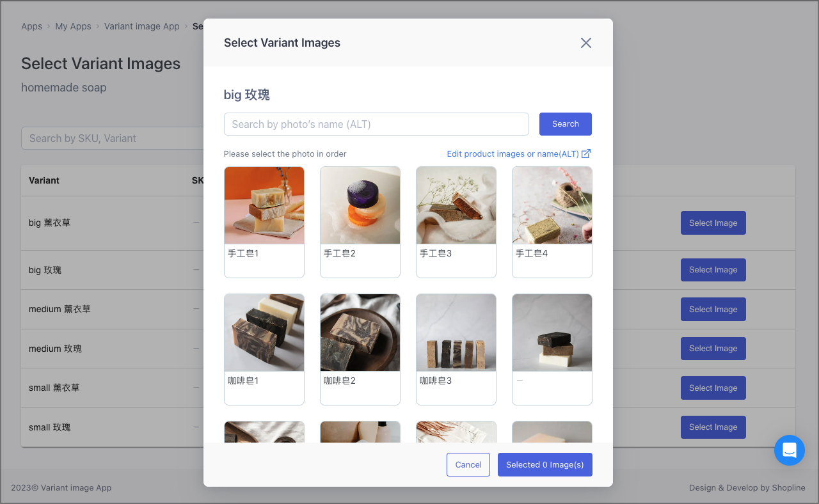Select the 手工皂2 photo thumbnail
Viewport: 819px width, 504px height.
tap(360, 205)
